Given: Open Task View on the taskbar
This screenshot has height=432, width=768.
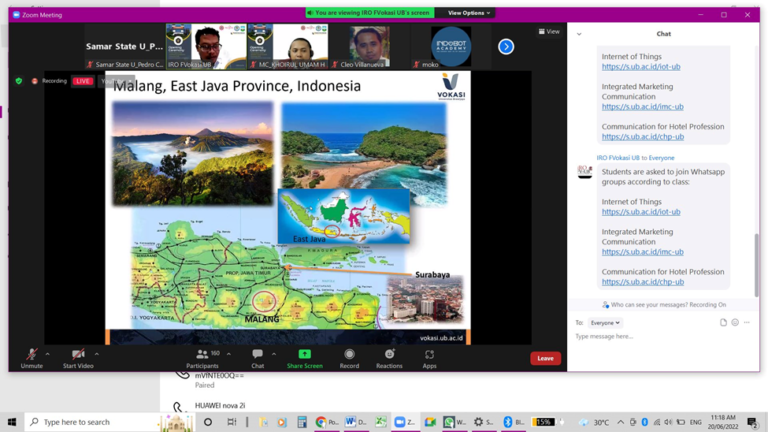Looking at the screenshot, I should click(x=232, y=422).
